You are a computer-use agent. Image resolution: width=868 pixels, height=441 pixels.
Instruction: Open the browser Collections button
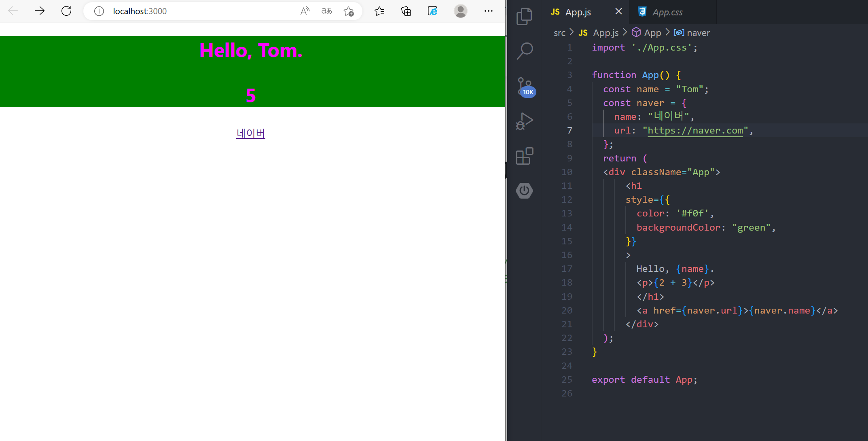pos(406,11)
